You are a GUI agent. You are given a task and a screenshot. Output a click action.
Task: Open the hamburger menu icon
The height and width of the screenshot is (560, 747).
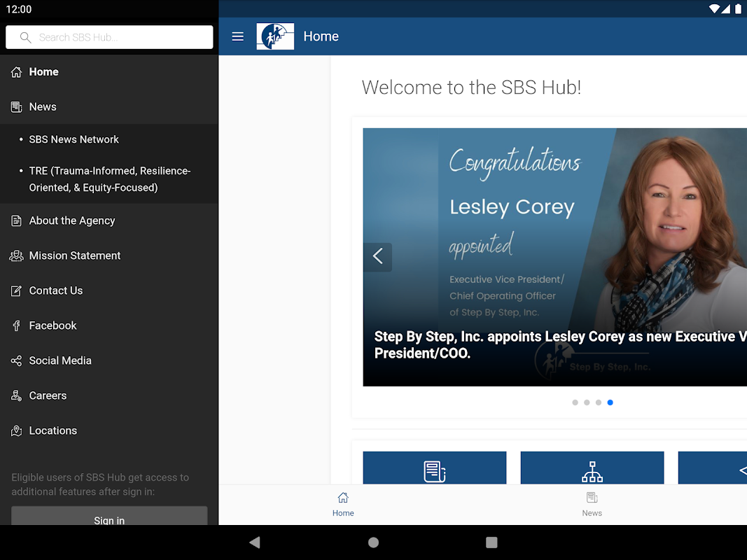tap(237, 36)
